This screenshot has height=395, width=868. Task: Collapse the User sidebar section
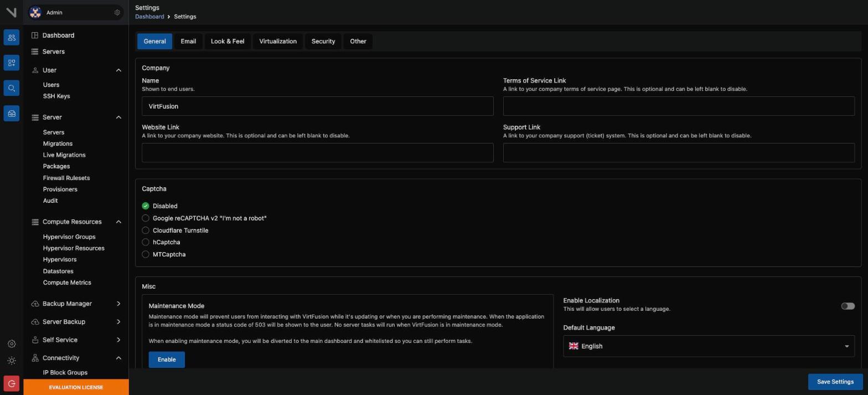coord(118,70)
